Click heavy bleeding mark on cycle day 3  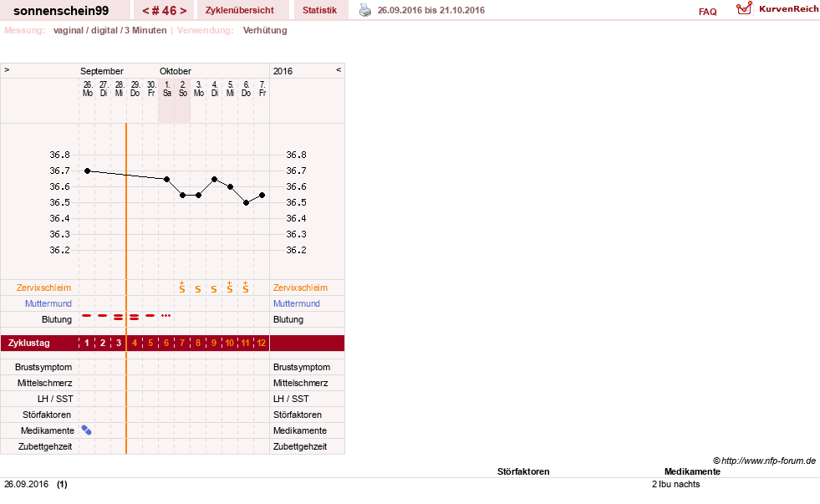point(118,317)
